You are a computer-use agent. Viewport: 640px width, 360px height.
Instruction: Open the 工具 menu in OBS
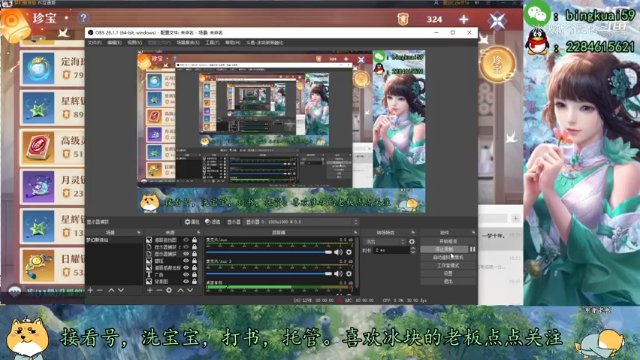pyautogui.click(x=212, y=42)
